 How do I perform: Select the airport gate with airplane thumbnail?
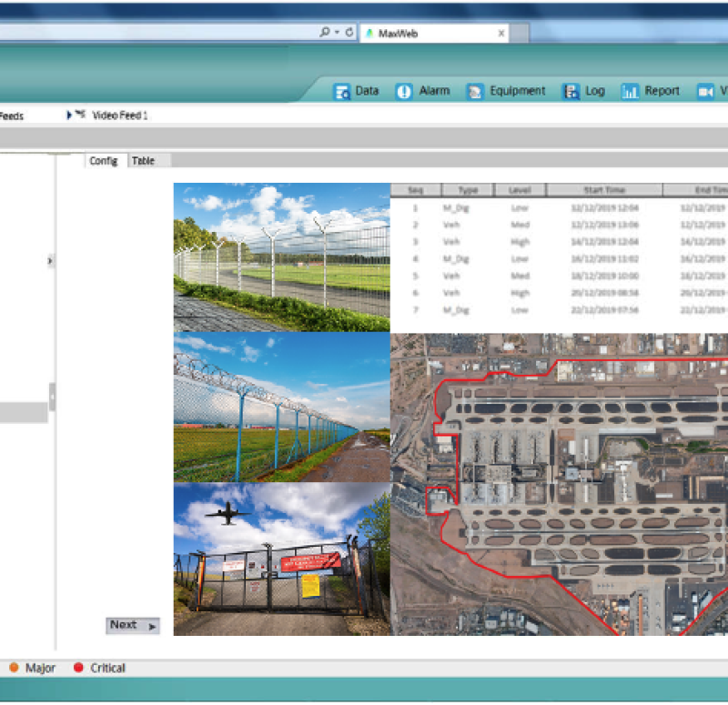[281, 559]
